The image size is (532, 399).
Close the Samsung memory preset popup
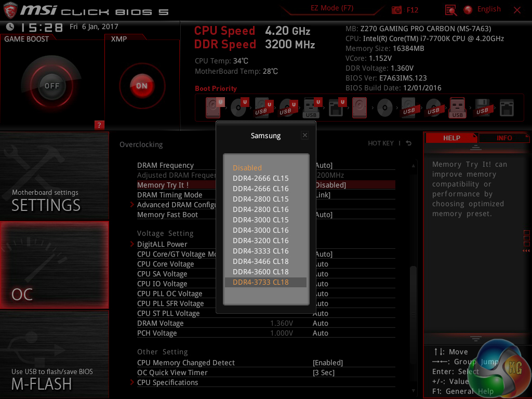tap(305, 135)
